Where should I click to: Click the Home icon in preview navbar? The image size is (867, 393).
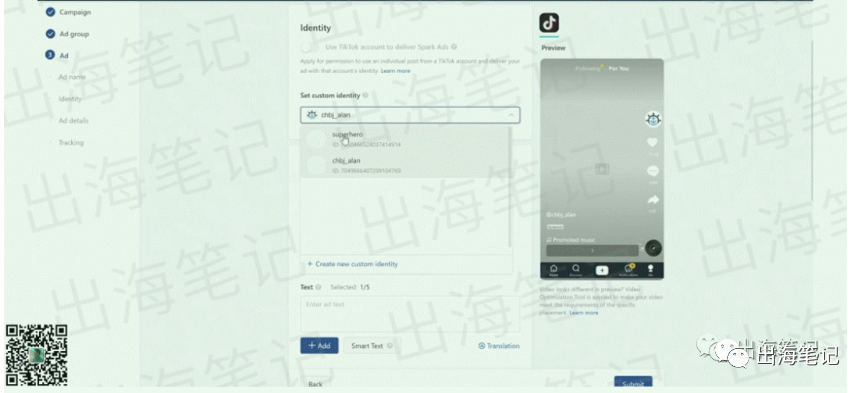tap(553, 270)
